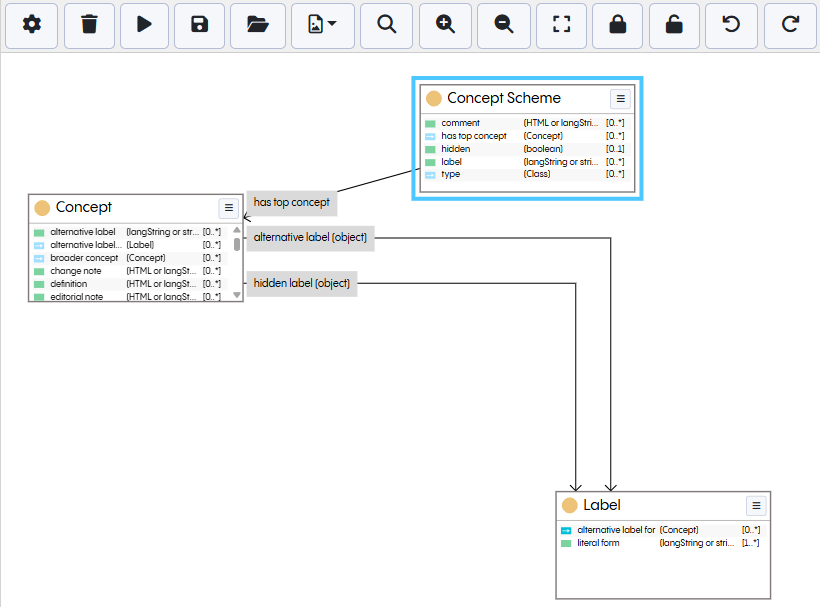Select the 'change note' property row
The height and width of the screenshot is (607, 820).
coord(128,271)
